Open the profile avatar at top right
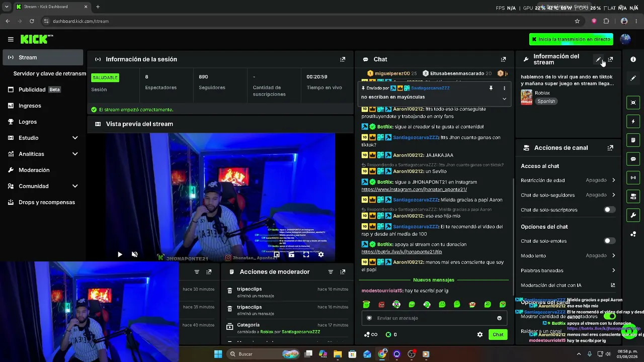This screenshot has width=644, height=362. pyautogui.click(x=625, y=39)
